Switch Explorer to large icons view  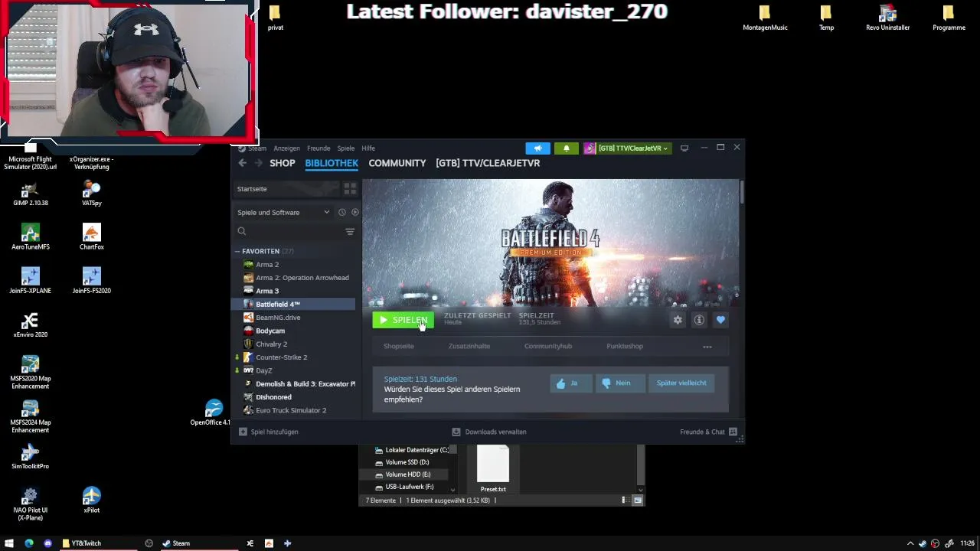638,500
